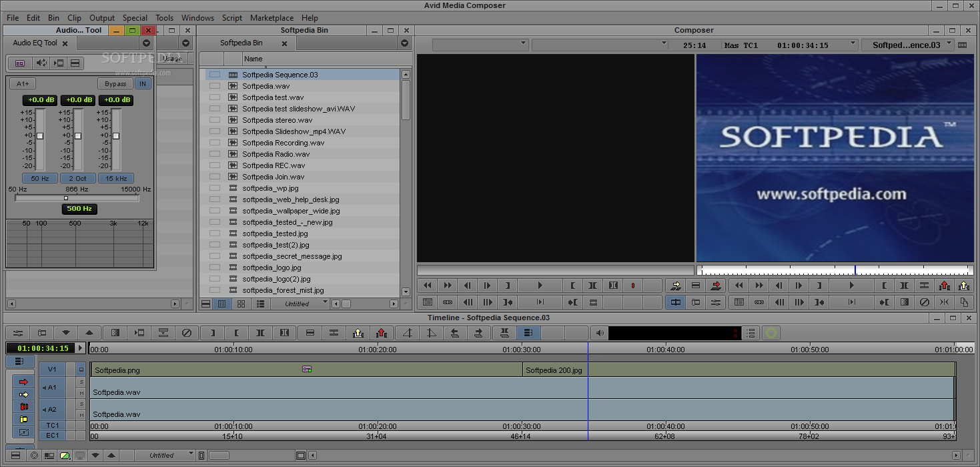
Task: Toggle the A1 track selector
Action: tap(52, 387)
